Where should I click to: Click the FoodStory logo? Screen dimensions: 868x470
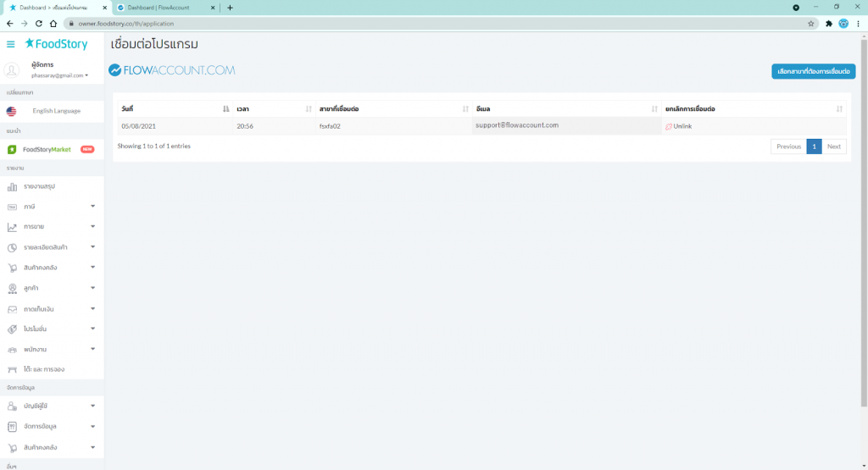point(56,44)
